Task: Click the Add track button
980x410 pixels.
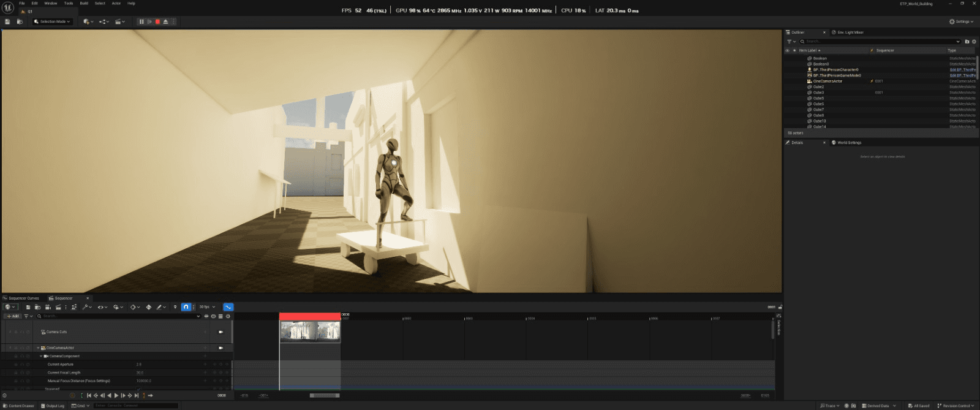Action: [x=12, y=316]
